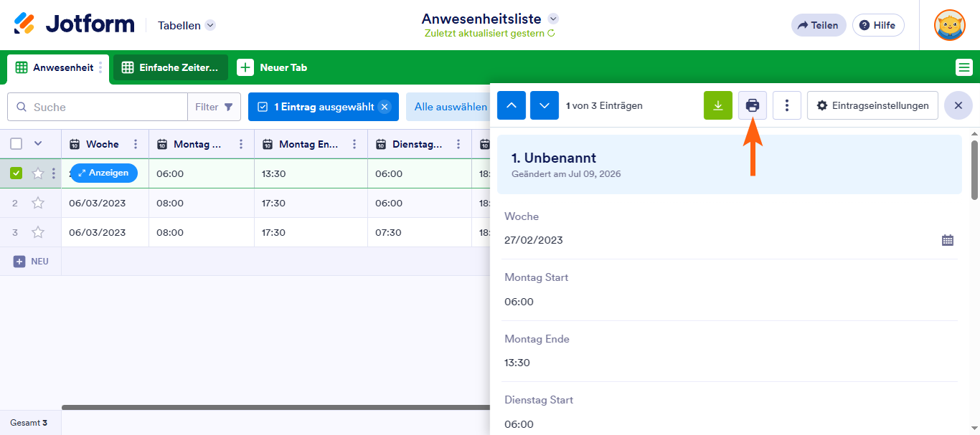Image resolution: width=980 pixels, height=435 pixels.
Task: Toggle the select-all header checkbox
Action: tap(17, 143)
